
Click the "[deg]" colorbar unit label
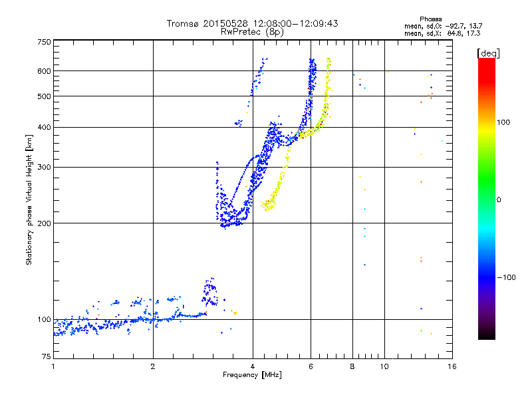pos(488,53)
